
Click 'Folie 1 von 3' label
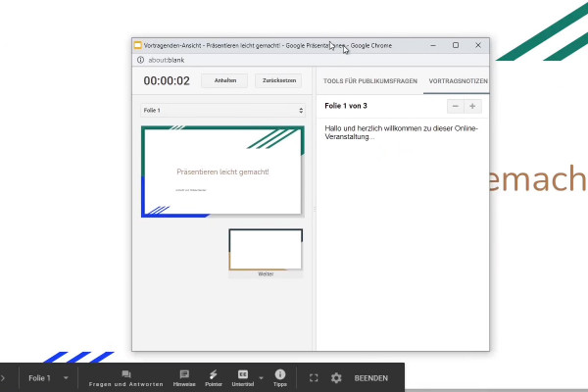coord(346,106)
